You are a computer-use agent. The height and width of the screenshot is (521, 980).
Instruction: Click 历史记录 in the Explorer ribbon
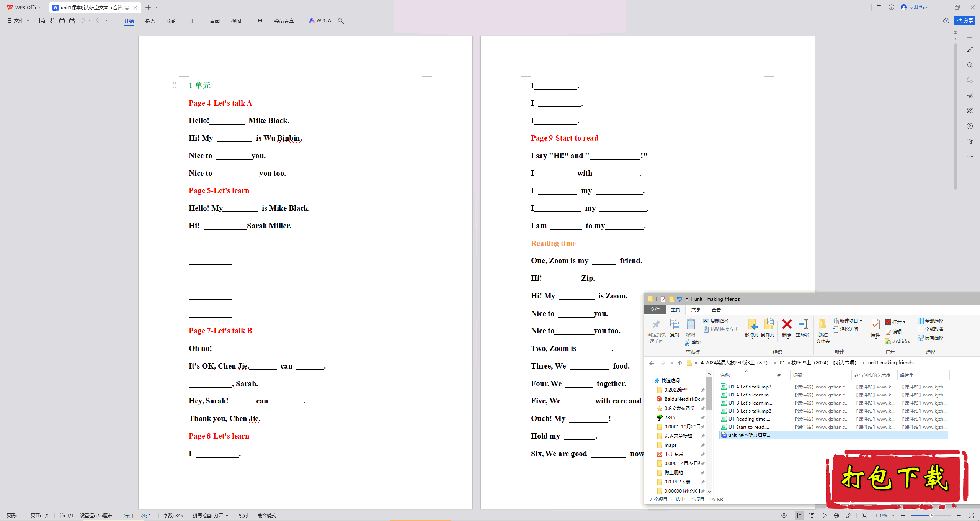[x=898, y=341]
